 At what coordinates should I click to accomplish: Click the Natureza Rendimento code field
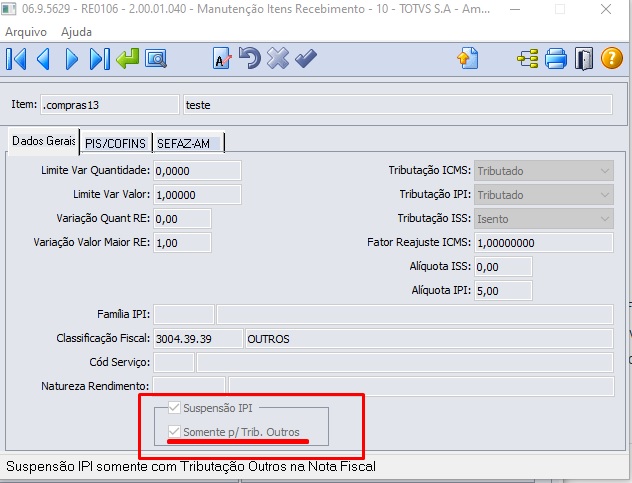pos(189,386)
